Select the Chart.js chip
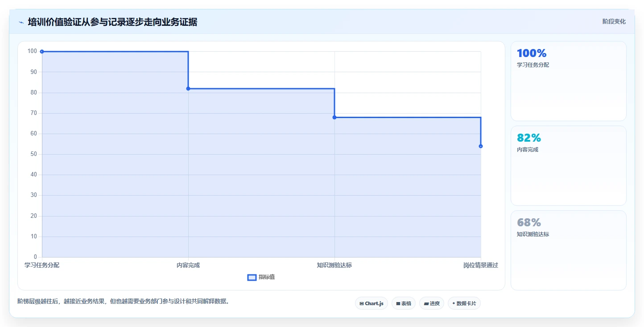 [x=372, y=303]
